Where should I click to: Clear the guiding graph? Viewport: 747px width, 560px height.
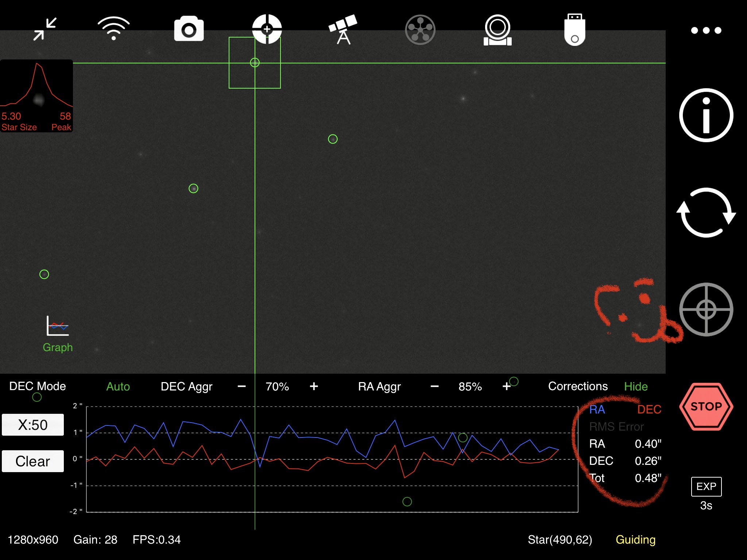pos(33,461)
